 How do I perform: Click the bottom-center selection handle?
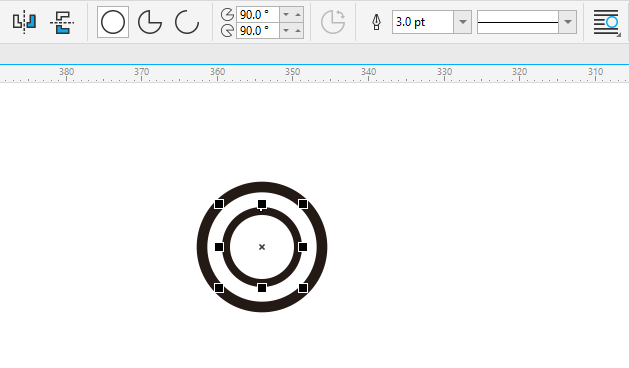[262, 288]
